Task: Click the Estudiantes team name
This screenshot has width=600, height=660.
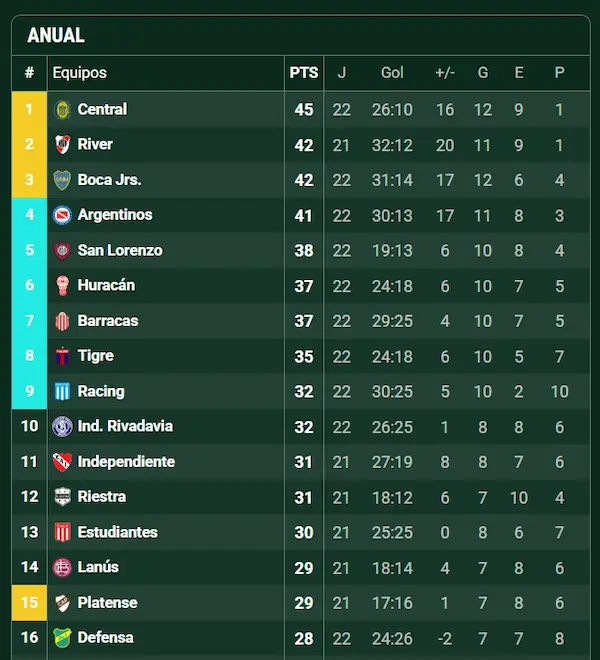Action: point(117,532)
